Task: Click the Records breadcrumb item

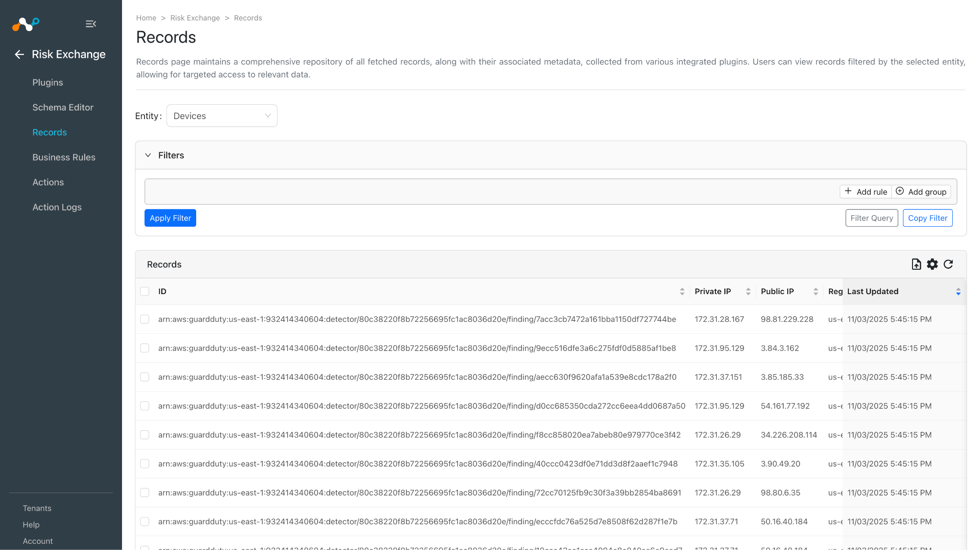Action: point(248,18)
